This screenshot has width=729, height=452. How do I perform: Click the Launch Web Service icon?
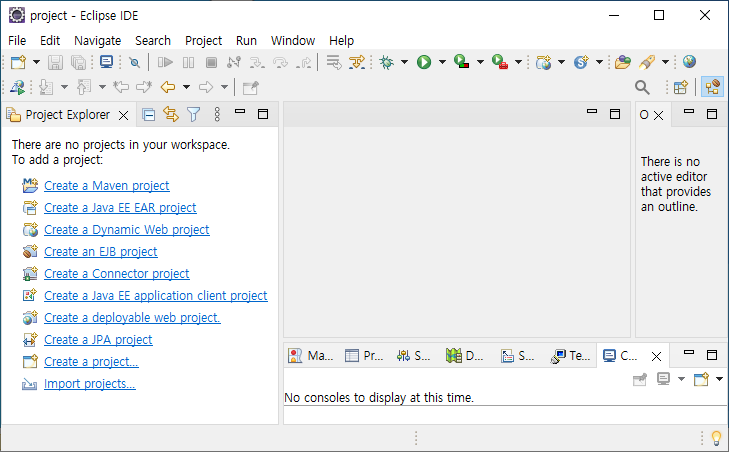pyautogui.click(x=18, y=87)
